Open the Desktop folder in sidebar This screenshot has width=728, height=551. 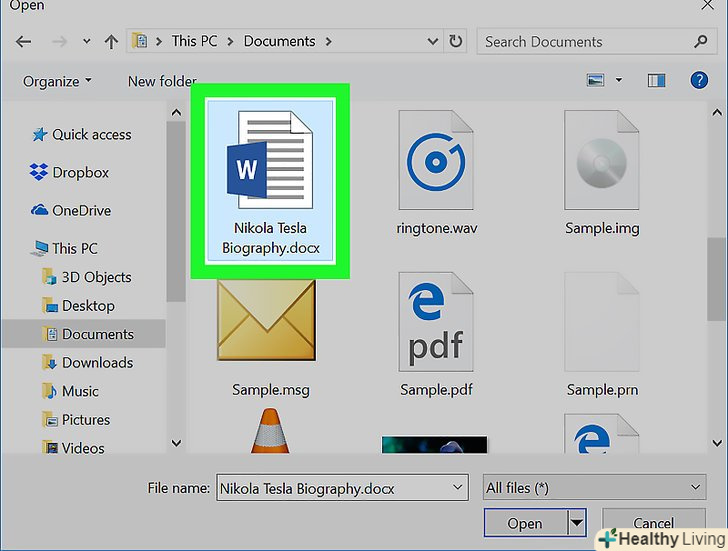tap(78, 306)
